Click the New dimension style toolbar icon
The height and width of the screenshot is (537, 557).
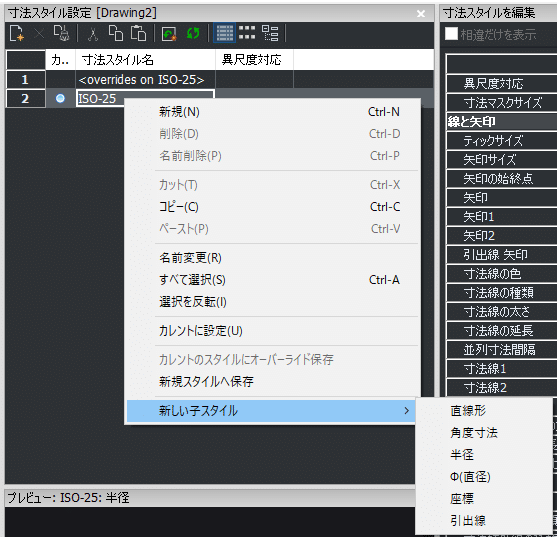[17, 34]
